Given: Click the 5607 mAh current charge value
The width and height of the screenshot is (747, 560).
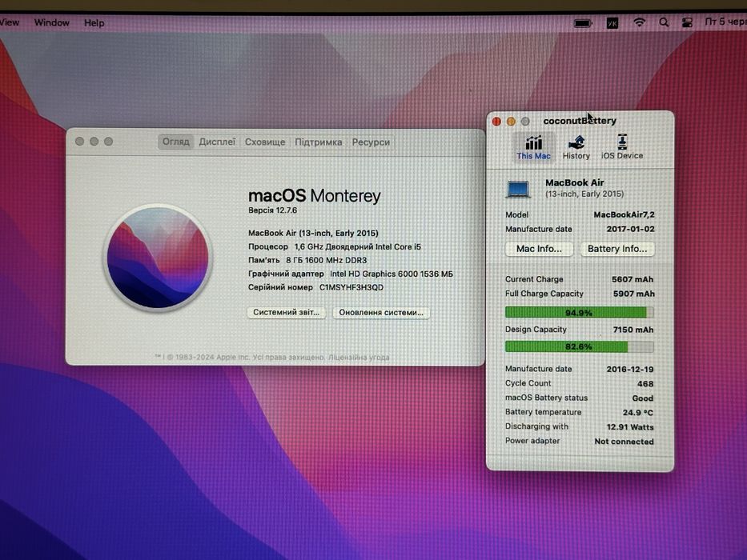Looking at the screenshot, I should [x=633, y=279].
